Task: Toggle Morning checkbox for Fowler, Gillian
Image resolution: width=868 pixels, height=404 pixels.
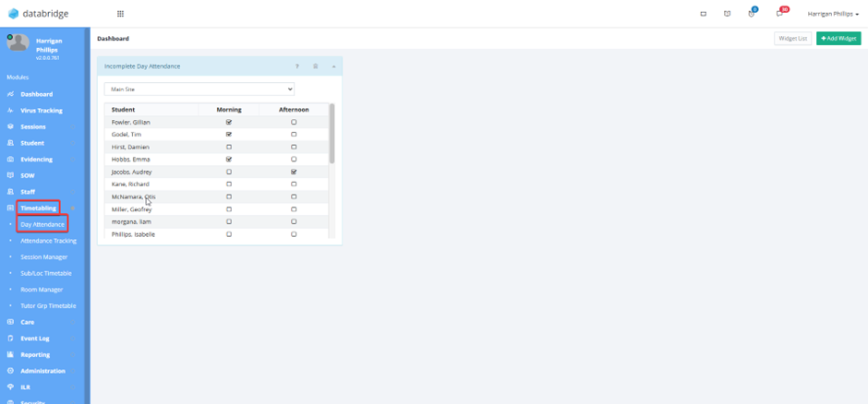Action: click(229, 122)
